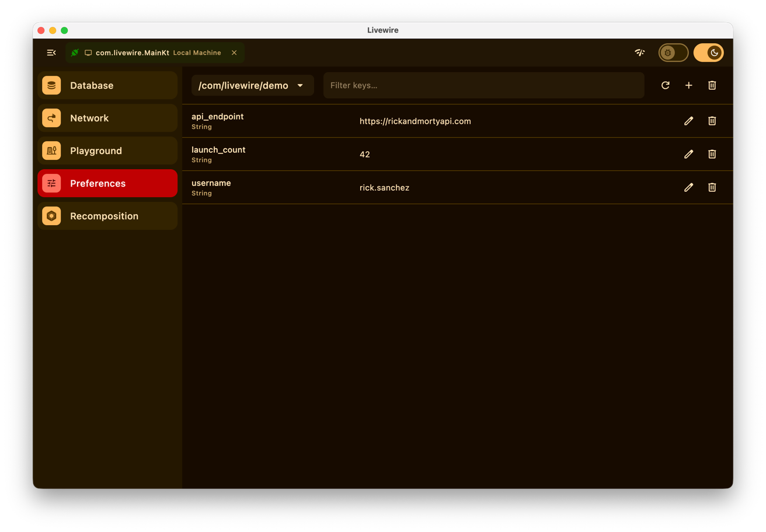Select the com.livewire.MainKt session tab
Image resolution: width=766 pixels, height=532 pixels.
click(x=155, y=52)
